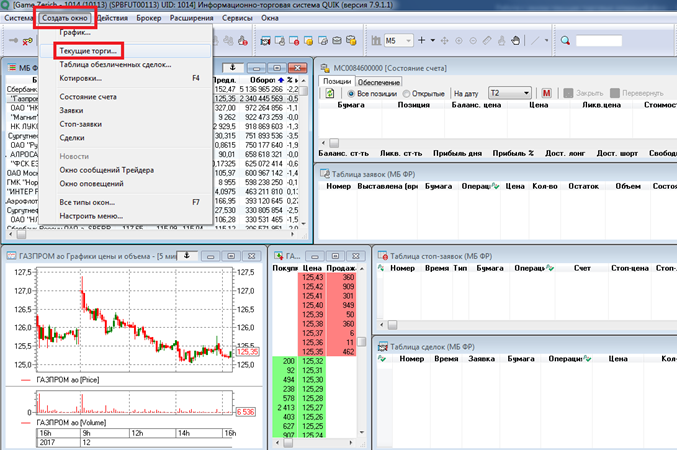Choose График... menu entry
This screenshot has height=450, width=677.
(x=125, y=33)
